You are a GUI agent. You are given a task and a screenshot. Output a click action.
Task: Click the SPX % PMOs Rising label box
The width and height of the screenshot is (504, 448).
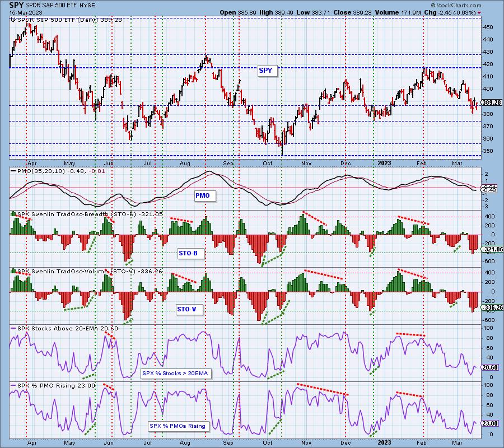coord(179,426)
